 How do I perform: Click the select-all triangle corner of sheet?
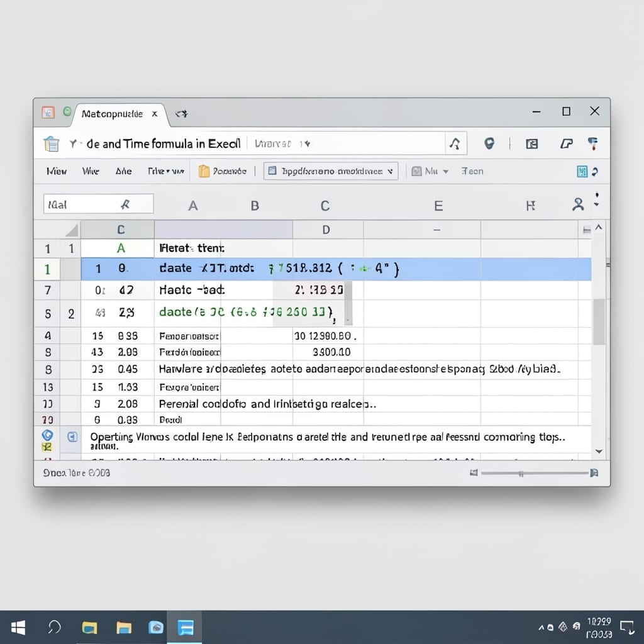point(71,230)
